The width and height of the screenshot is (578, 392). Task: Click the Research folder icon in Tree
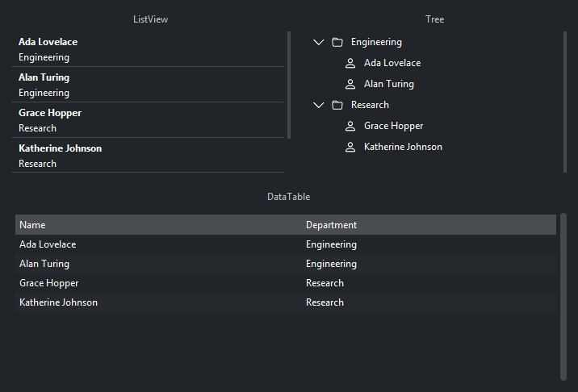337,105
